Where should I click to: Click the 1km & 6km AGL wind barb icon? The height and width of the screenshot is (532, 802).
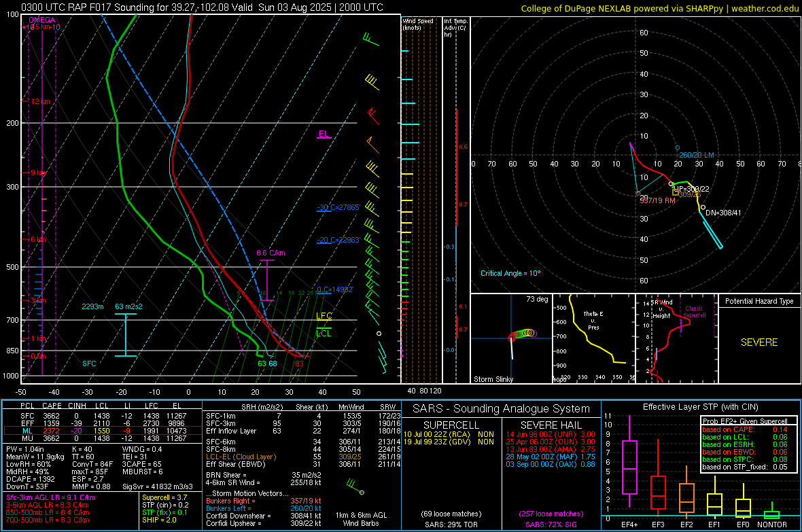(x=355, y=486)
